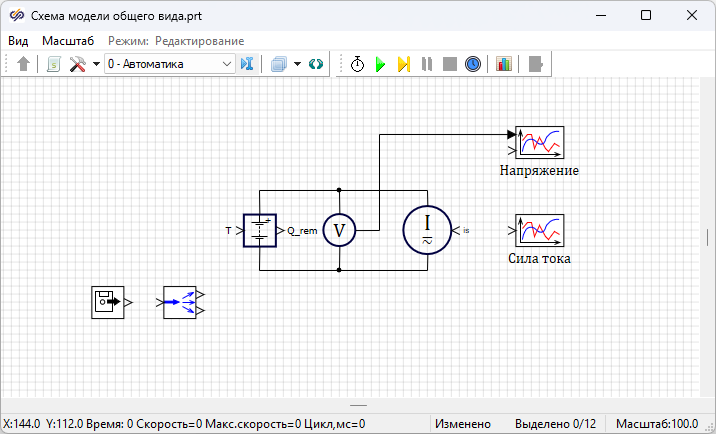Select the 'Напряжение' graph block
This screenshot has width=716, height=434.
click(x=540, y=142)
